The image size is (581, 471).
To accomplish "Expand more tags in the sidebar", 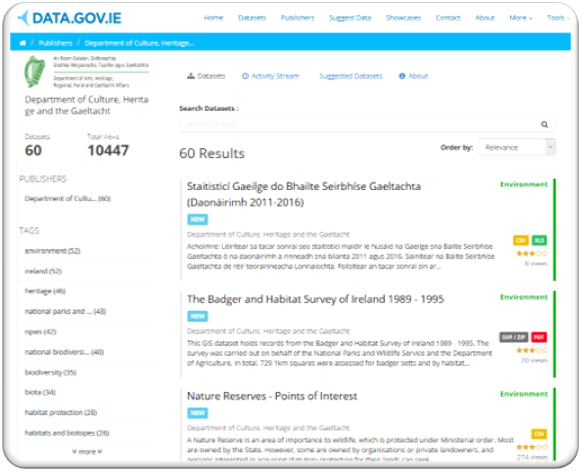I will 87,451.
